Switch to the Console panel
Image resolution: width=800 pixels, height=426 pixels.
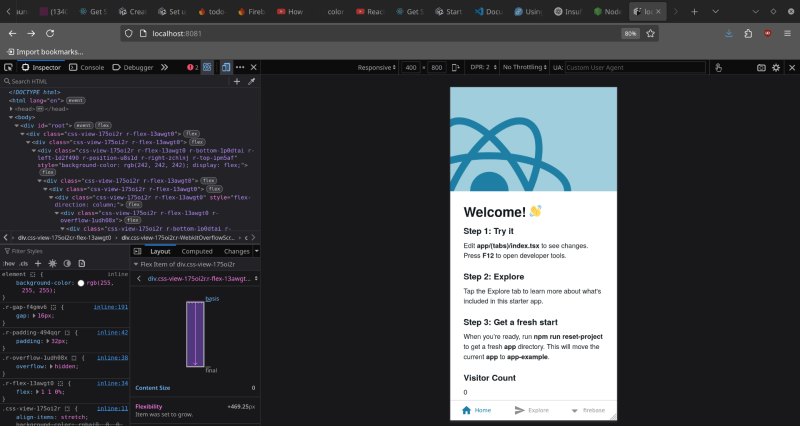(86, 67)
